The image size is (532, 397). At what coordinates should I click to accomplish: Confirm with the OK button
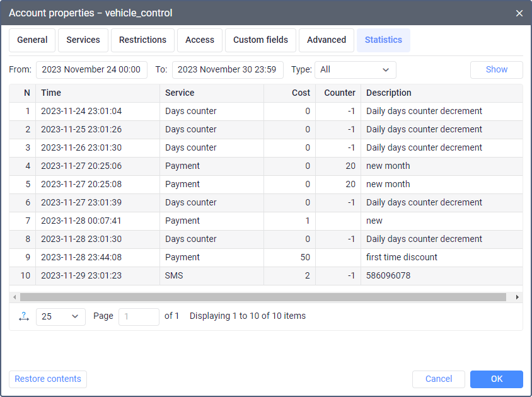496,379
